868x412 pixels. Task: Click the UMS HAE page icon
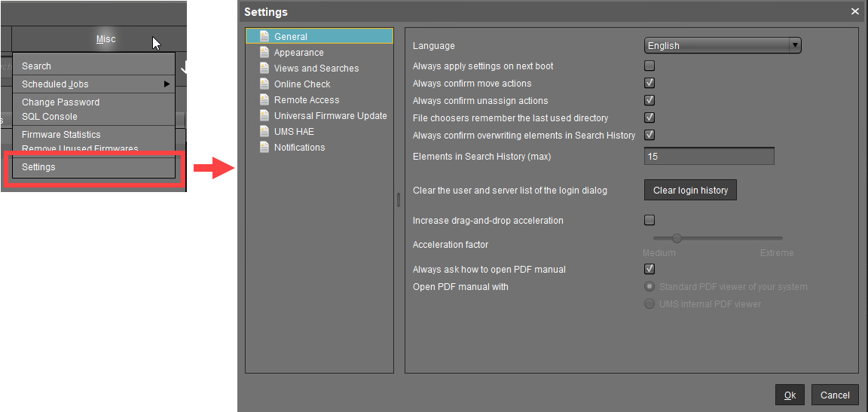(x=264, y=131)
